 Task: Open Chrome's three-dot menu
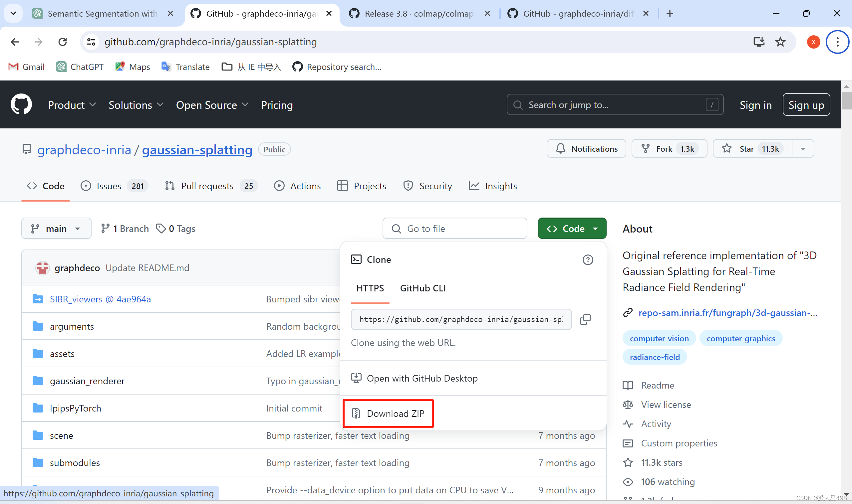click(x=837, y=42)
